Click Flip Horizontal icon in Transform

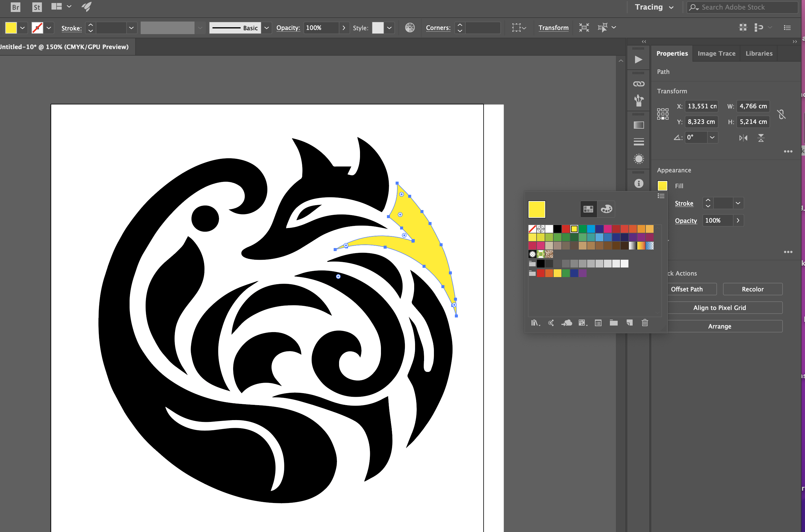[743, 137]
